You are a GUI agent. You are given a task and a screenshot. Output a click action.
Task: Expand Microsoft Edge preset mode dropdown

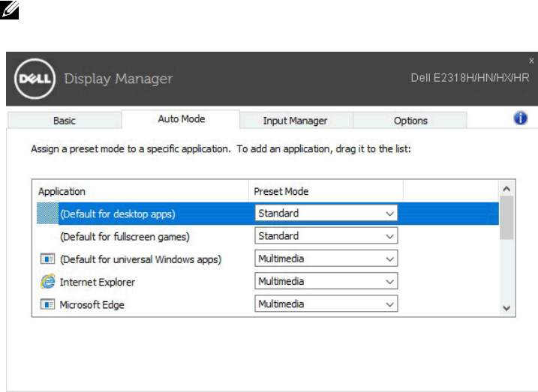326,305
